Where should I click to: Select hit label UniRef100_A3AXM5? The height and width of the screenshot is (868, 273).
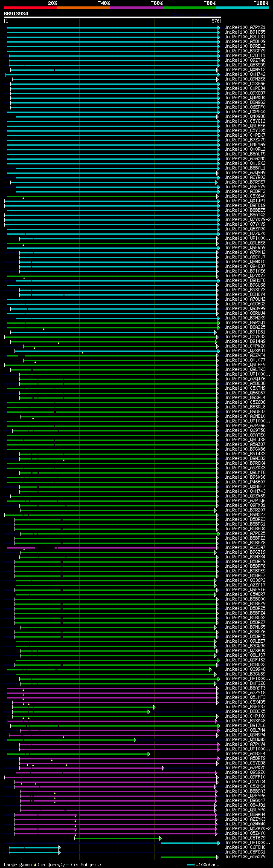point(245,159)
